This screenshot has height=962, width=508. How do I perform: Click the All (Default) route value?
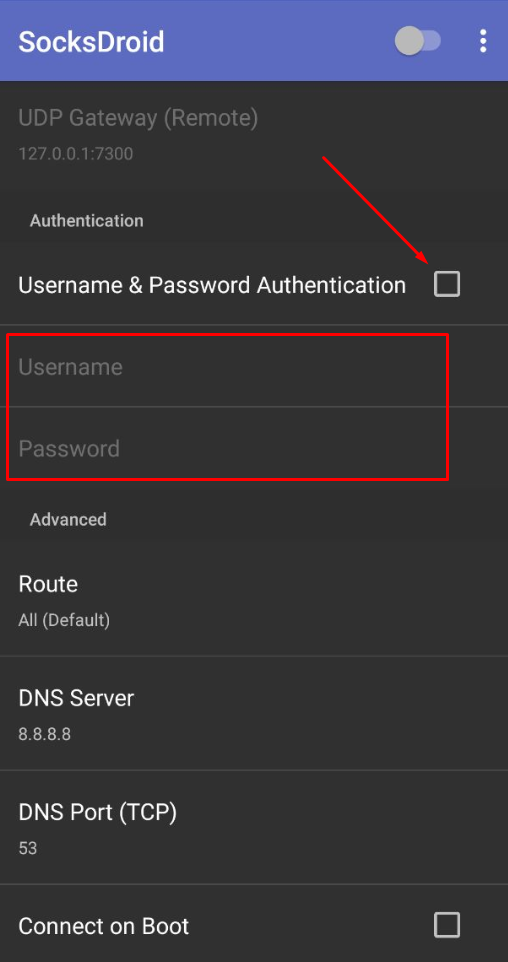click(x=64, y=620)
